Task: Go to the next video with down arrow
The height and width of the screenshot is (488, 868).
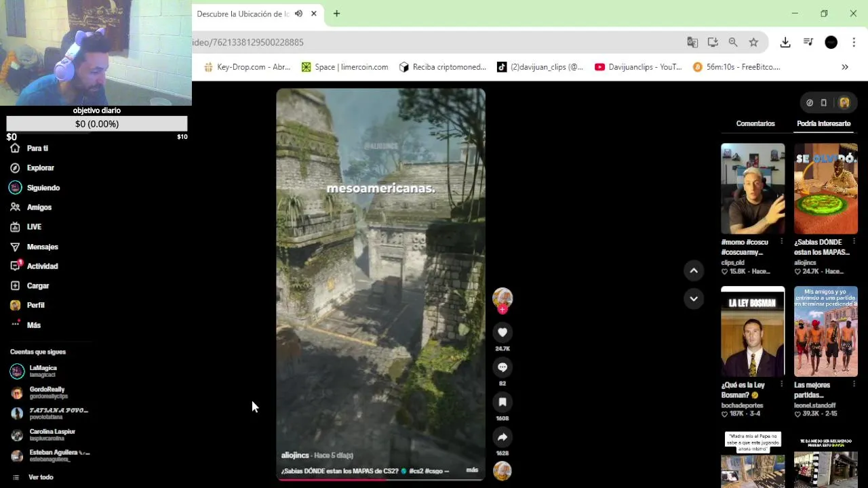Action: pos(694,299)
